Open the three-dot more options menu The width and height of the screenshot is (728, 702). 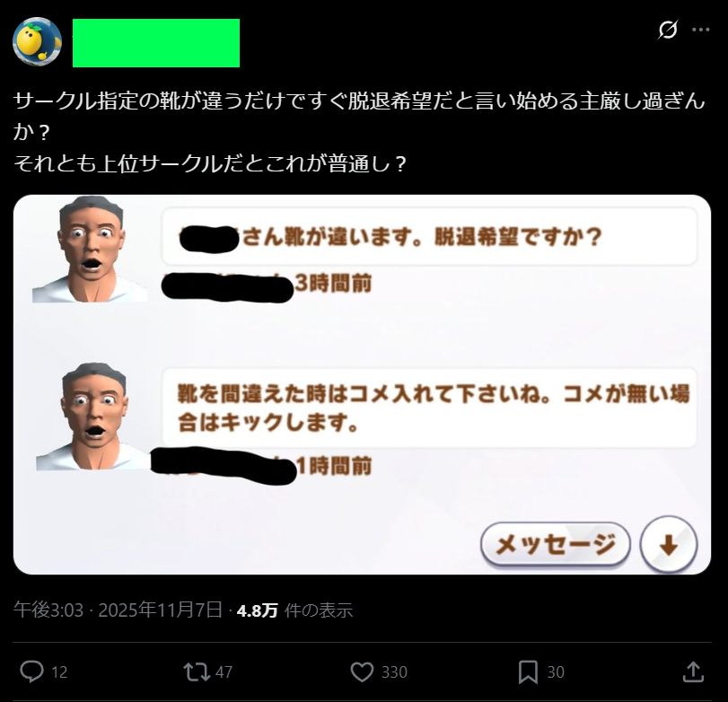point(700,30)
